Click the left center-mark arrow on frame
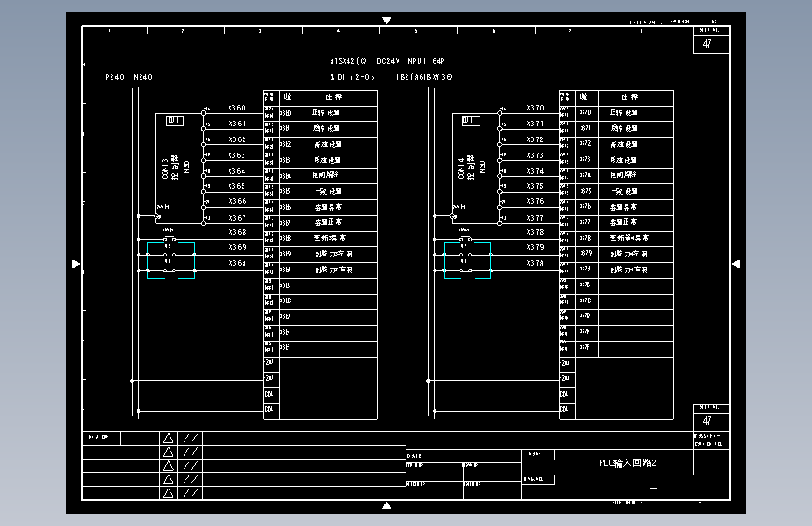 coord(76,264)
